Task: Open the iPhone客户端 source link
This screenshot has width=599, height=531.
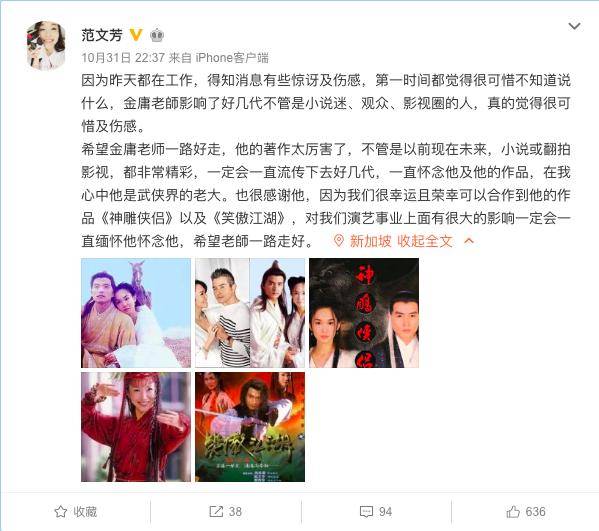Action: tap(232, 58)
